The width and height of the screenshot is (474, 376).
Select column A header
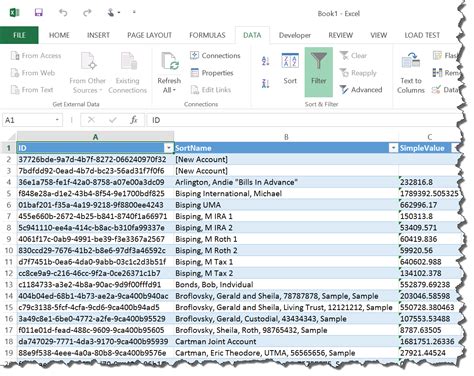(x=95, y=137)
